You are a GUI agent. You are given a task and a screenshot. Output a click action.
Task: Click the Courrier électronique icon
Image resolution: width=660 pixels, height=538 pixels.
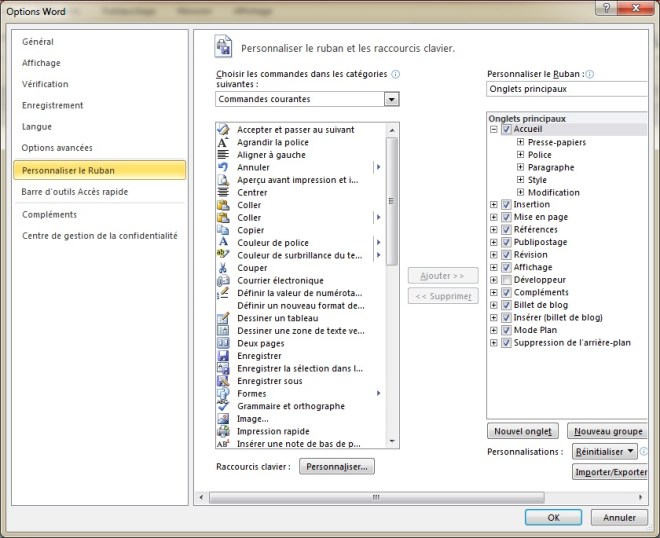223,280
